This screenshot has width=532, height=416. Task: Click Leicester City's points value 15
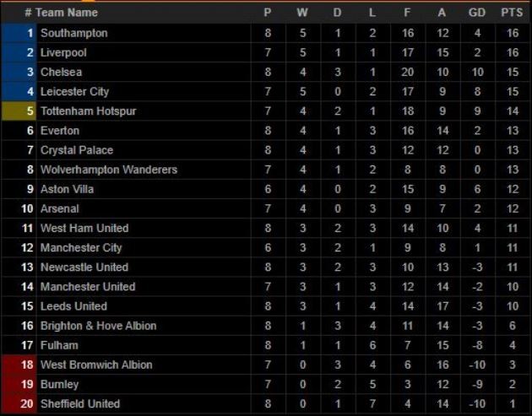(x=512, y=91)
